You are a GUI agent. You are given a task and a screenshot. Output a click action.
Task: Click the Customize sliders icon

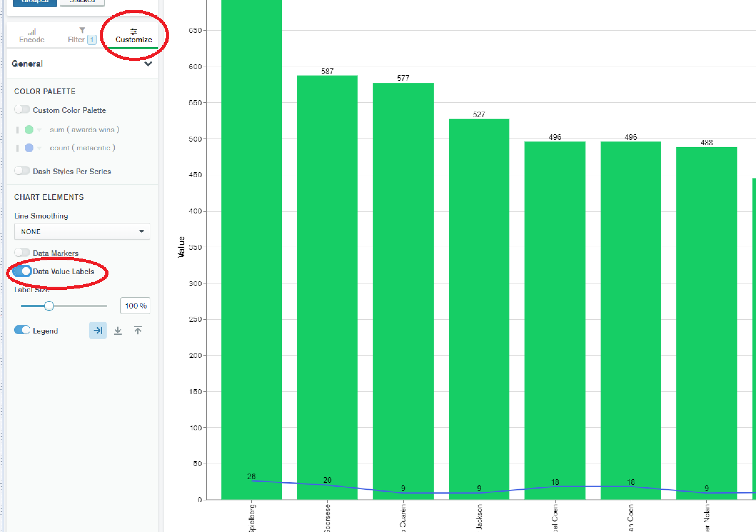134,32
